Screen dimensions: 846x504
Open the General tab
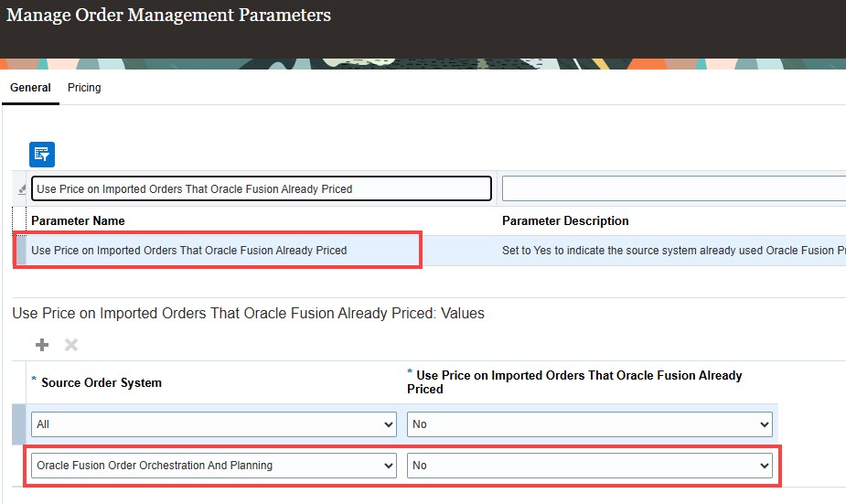tap(30, 88)
